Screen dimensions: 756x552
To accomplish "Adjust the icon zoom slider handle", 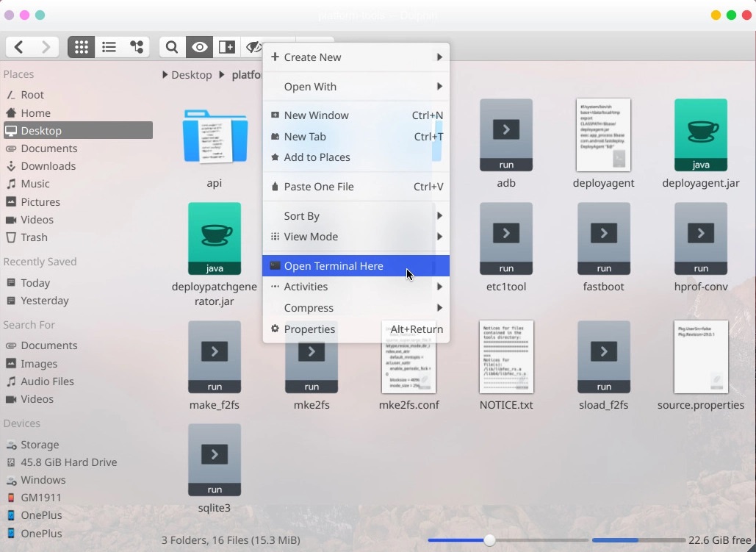I will point(489,540).
